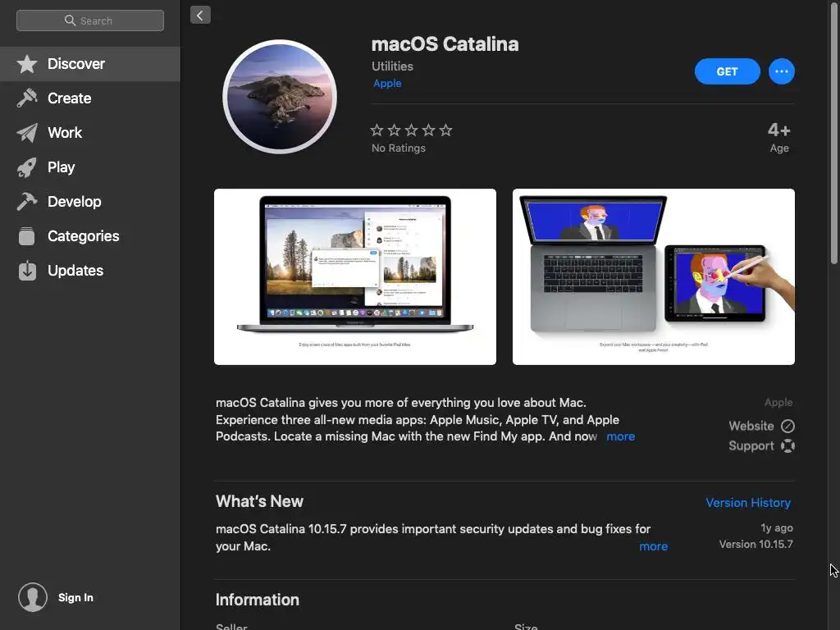Open the Apple developer link

[387, 84]
